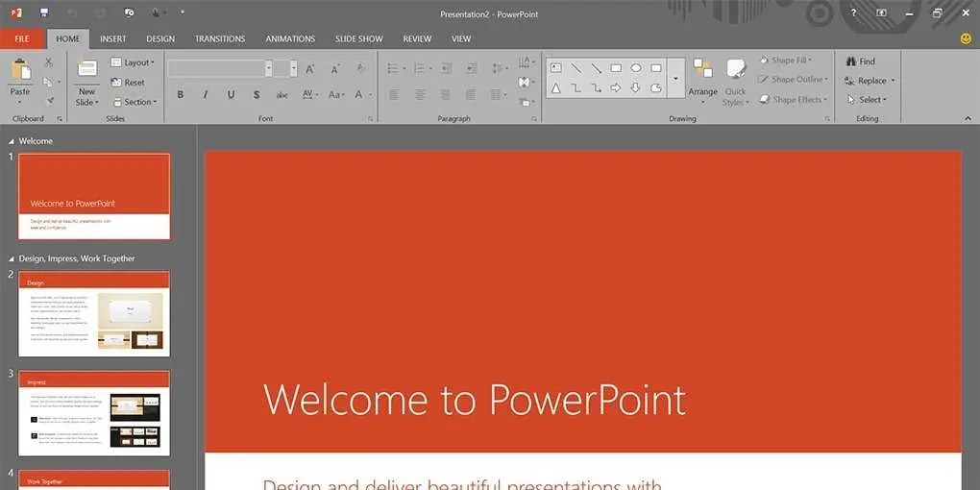Toggle Underline formatting
The width and height of the screenshot is (980, 490).
coord(231,95)
